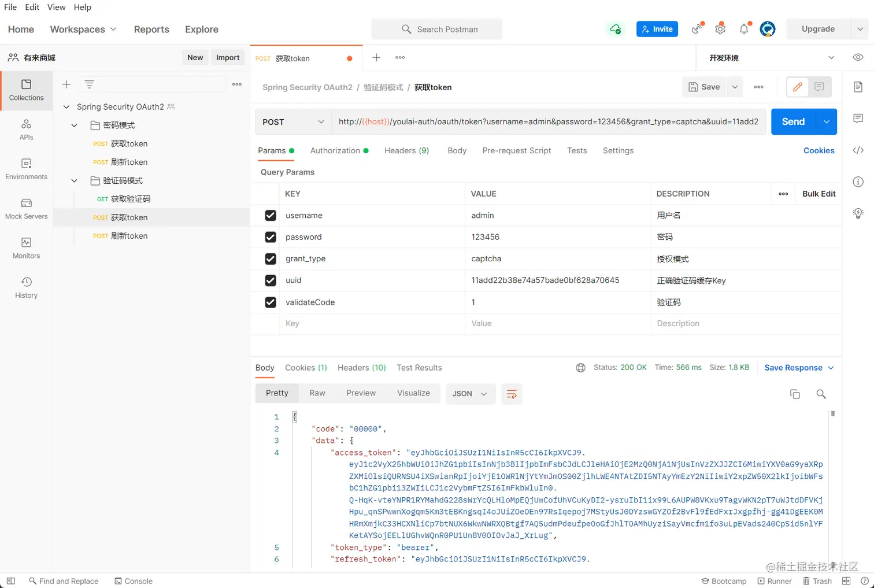Image resolution: width=874 pixels, height=588 pixels.
Task: Switch to the Pre-request Script tab
Action: 517,150
